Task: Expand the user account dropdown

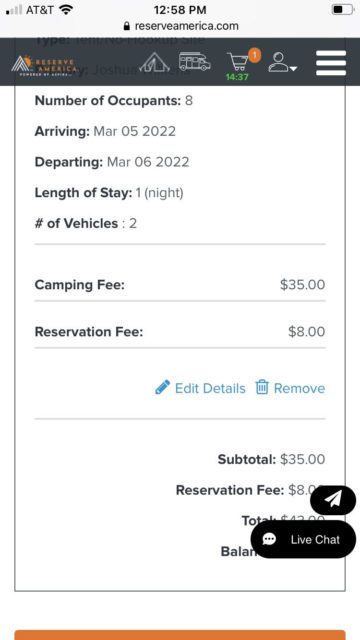Action: (x=282, y=62)
